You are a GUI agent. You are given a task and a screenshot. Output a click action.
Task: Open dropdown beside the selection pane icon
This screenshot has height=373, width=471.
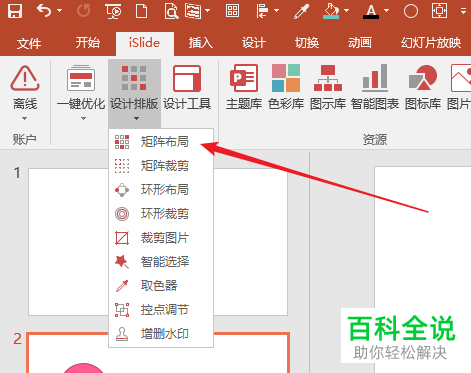pyautogui.click(x=208, y=11)
